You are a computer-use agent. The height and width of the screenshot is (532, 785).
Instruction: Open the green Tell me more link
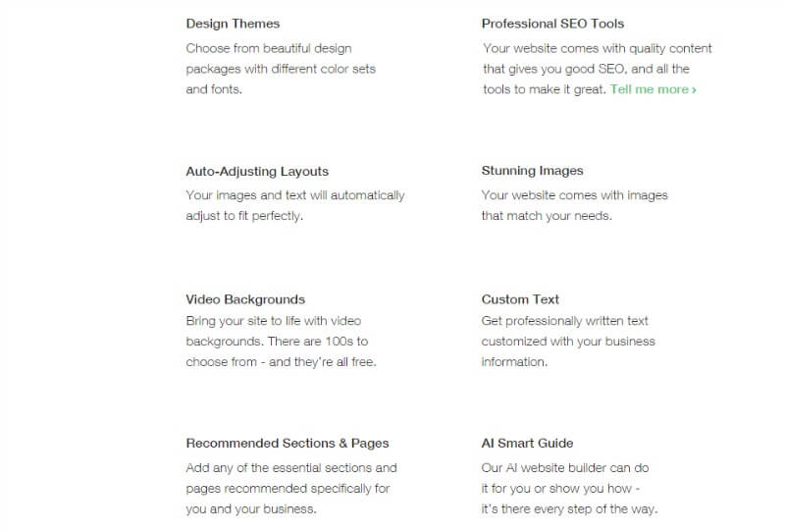click(653, 89)
